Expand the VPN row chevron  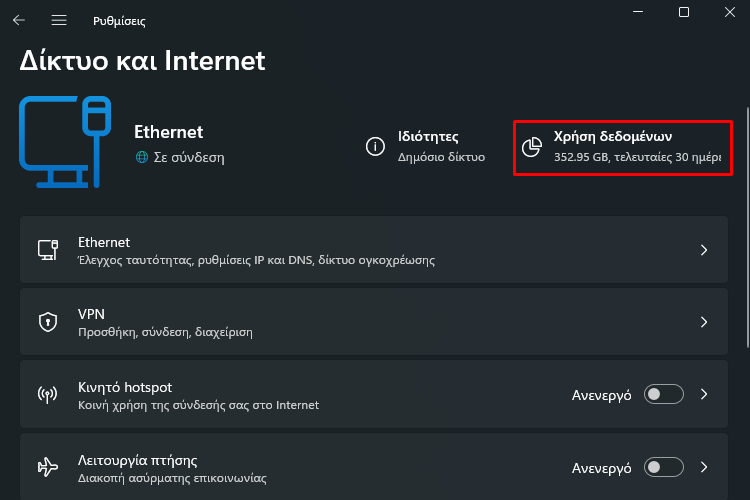[x=704, y=322]
